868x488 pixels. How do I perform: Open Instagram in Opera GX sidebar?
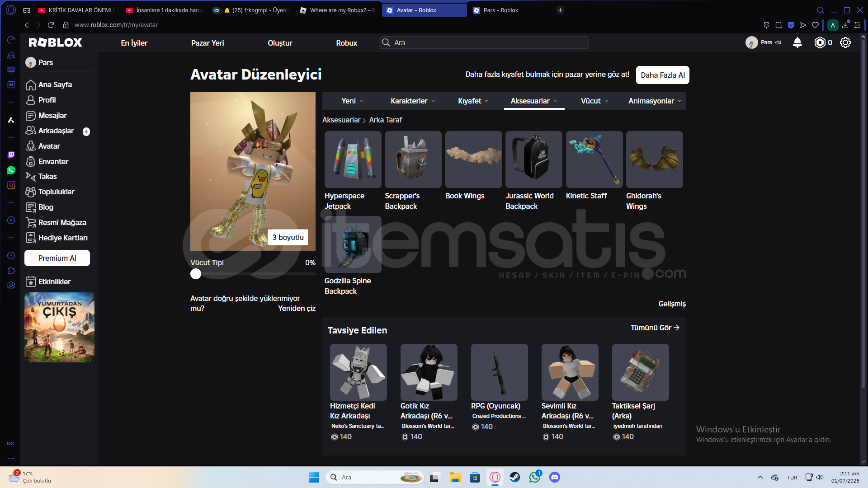click(11, 185)
